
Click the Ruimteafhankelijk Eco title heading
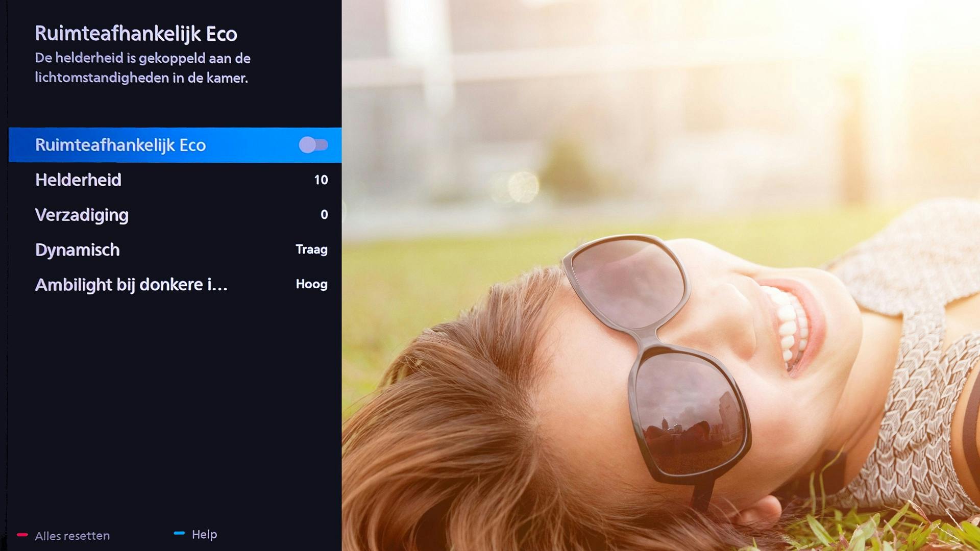pos(136,34)
